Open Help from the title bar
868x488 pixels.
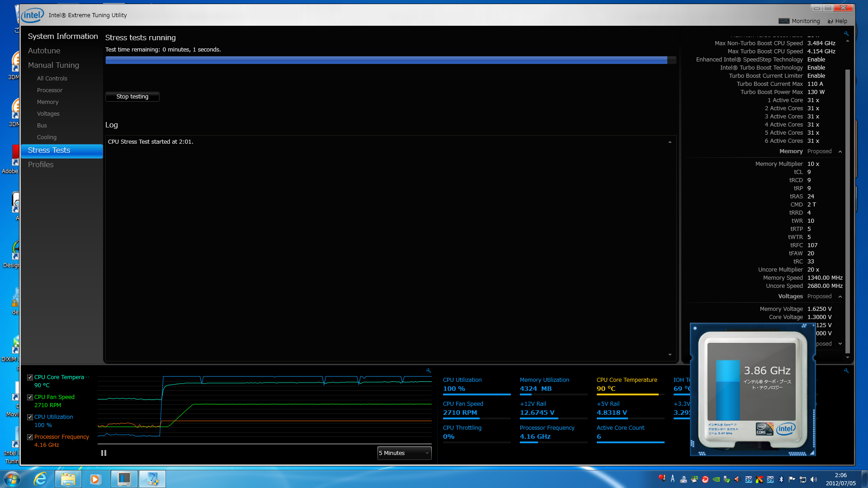[x=837, y=21]
